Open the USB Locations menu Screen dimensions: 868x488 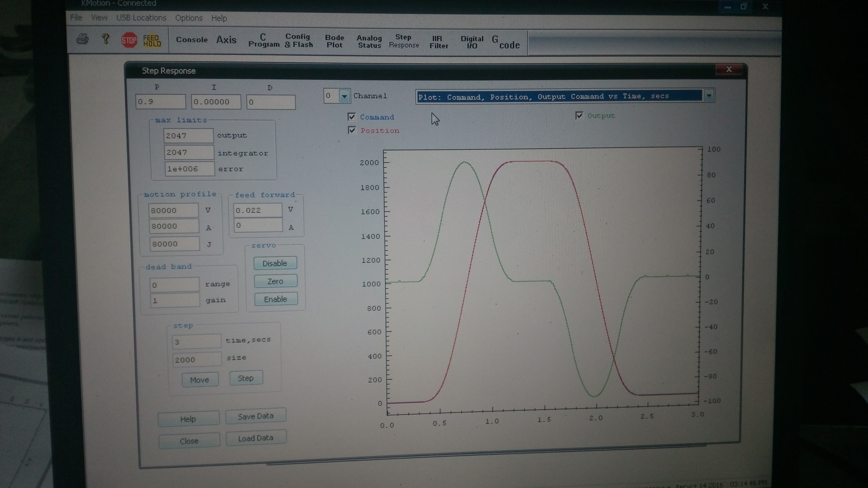(141, 17)
